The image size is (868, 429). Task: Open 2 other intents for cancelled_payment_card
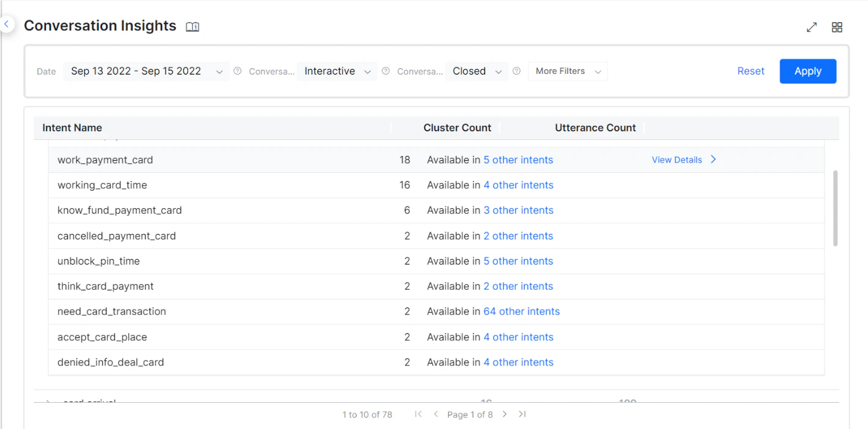click(x=518, y=236)
